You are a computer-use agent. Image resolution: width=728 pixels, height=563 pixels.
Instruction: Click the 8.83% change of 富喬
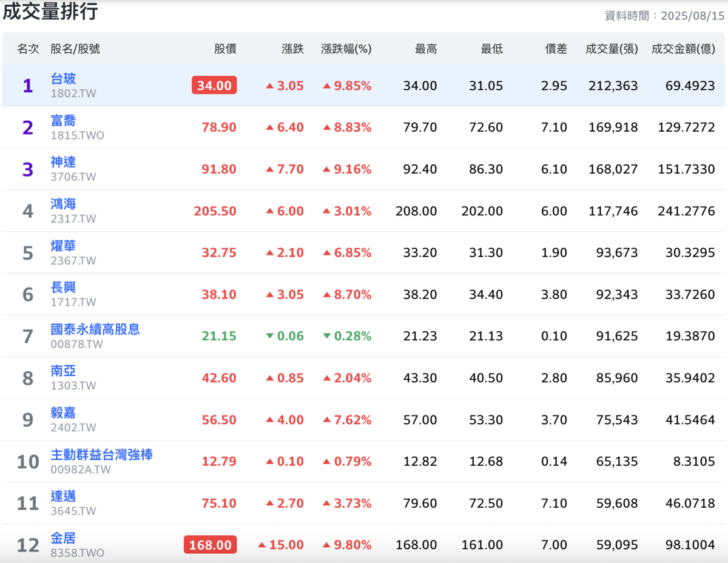click(347, 127)
